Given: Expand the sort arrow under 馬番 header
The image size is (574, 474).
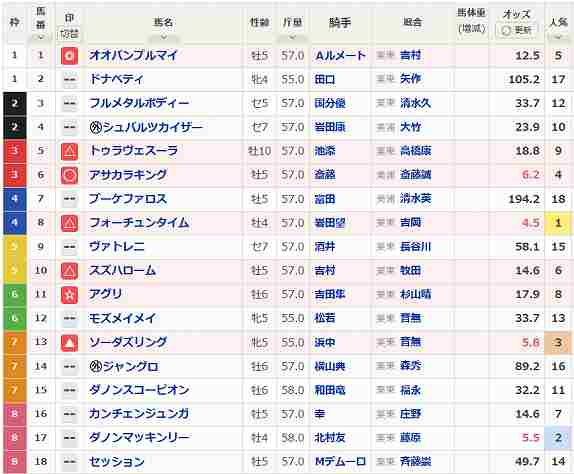Looking at the screenshot, I should click(41, 37).
